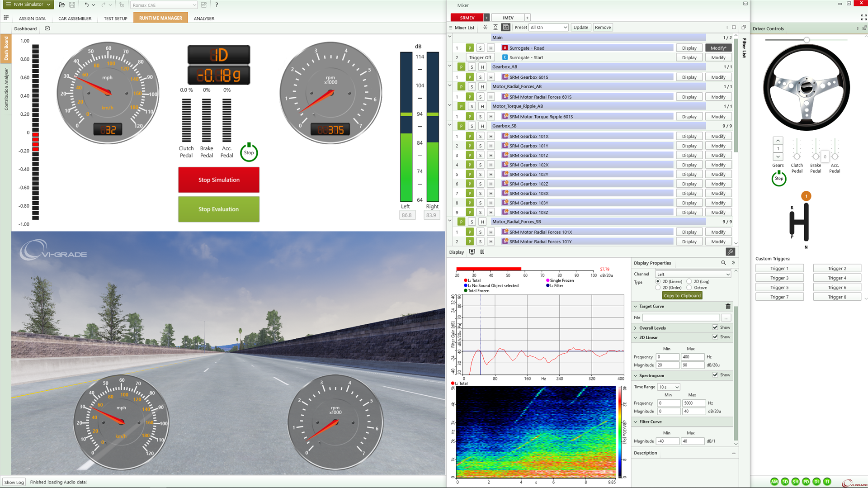868x488 pixels.
Task: Click the wrench icon near Display tab
Action: point(731,252)
